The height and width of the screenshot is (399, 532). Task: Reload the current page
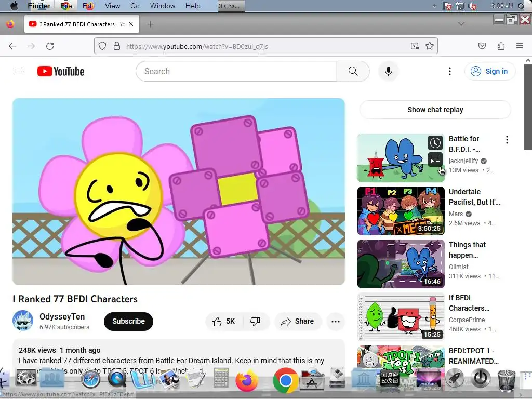50,46
